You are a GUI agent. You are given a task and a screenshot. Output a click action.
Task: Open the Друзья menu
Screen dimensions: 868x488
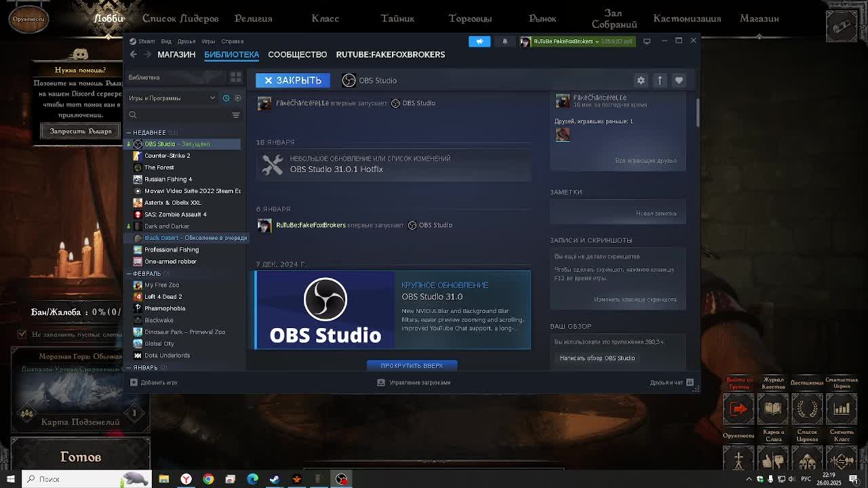[186, 41]
